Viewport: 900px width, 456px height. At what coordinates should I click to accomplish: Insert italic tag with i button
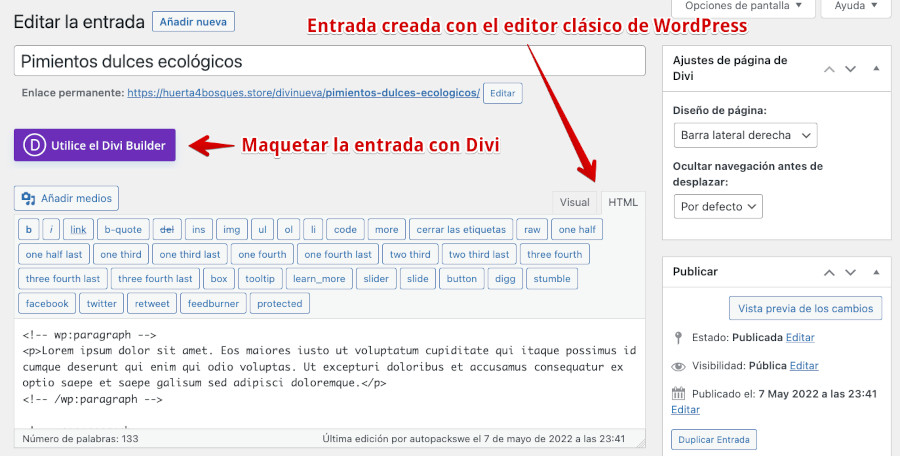51,230
